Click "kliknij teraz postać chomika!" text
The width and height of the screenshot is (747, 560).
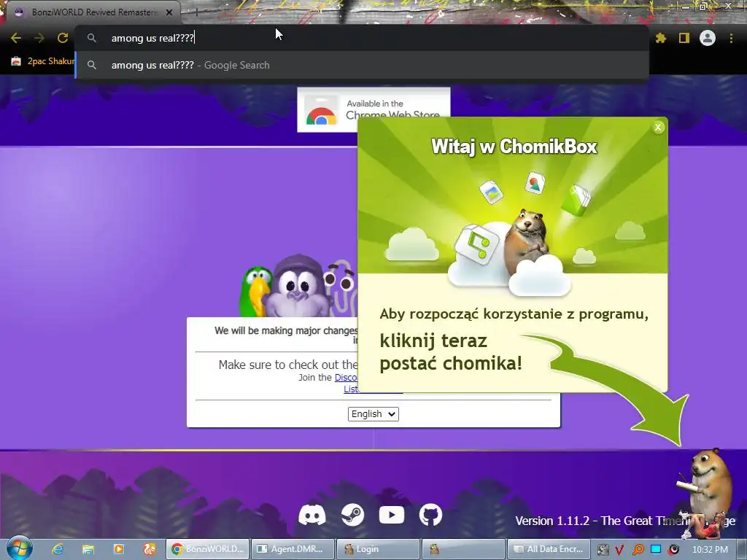pos(451,352)
